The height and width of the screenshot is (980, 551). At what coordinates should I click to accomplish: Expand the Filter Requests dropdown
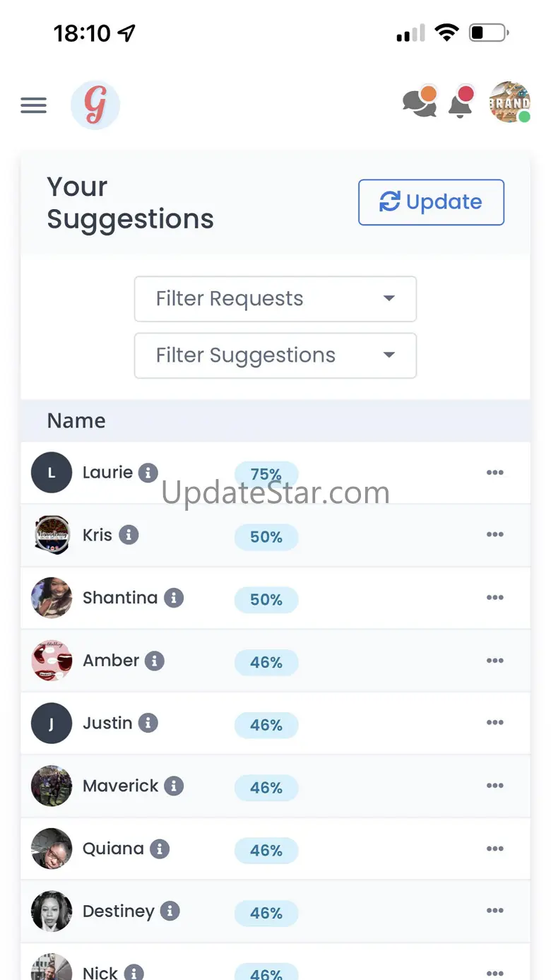pos(275,299)
